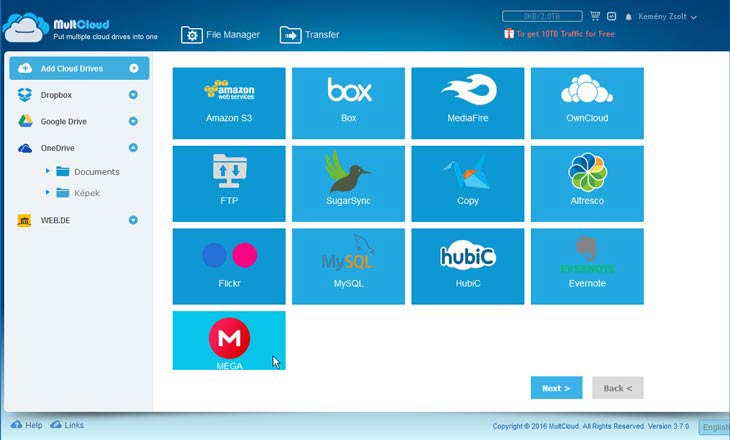
Task: Select the OwnCloud tile
Action: coord(587,103)
